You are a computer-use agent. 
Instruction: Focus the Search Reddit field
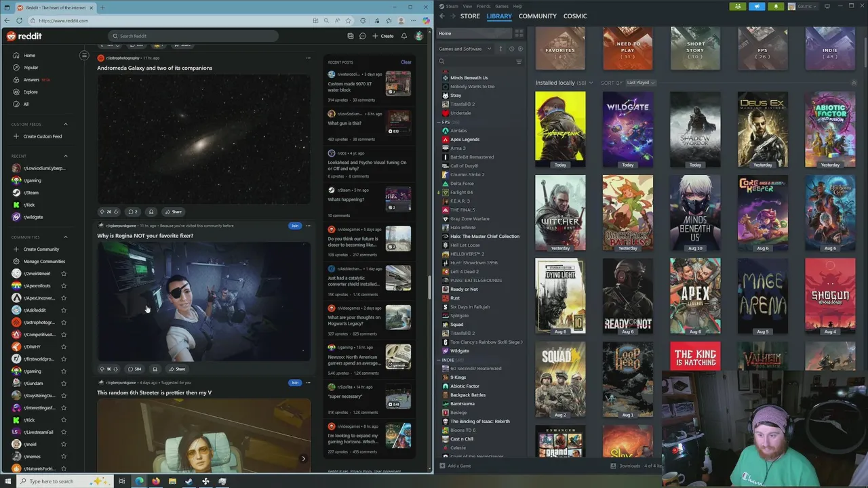(193, 36)
